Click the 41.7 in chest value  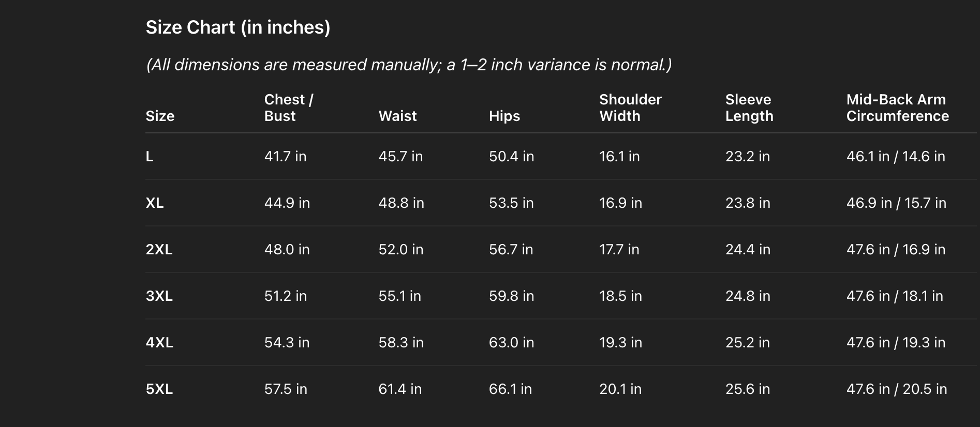(285, 156)
